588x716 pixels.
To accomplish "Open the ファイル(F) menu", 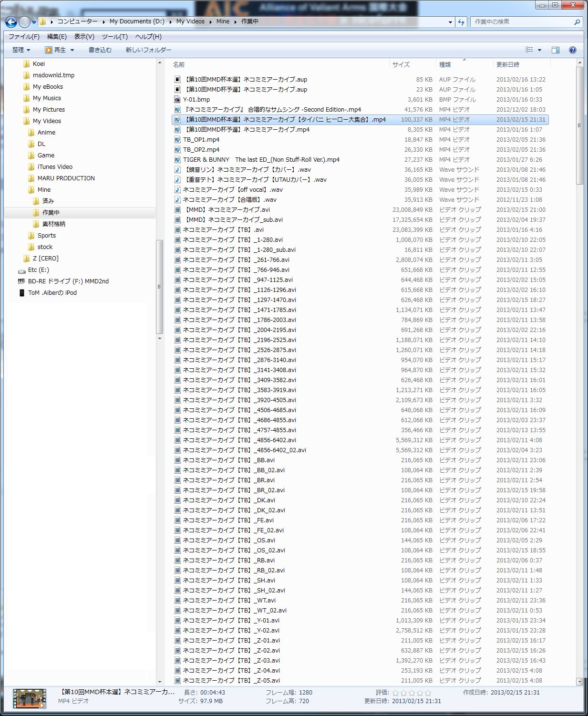I will (24, 37).
